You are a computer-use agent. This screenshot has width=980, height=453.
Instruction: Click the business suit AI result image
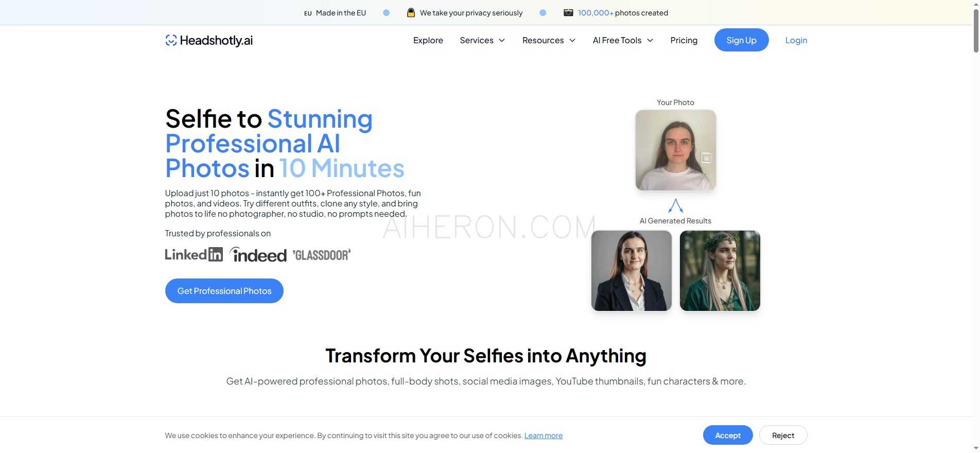pyautogui.click(x=632, y=271)
